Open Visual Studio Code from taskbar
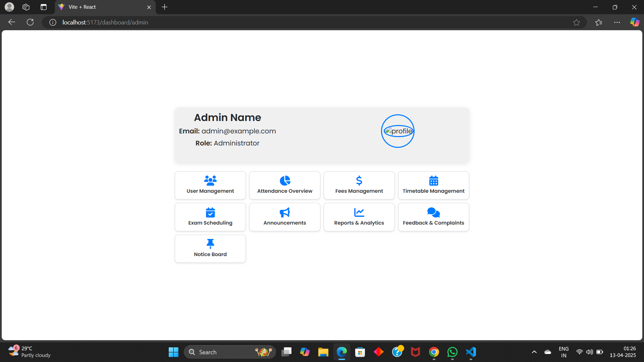 pyautogui.click(x=471, y=352)
